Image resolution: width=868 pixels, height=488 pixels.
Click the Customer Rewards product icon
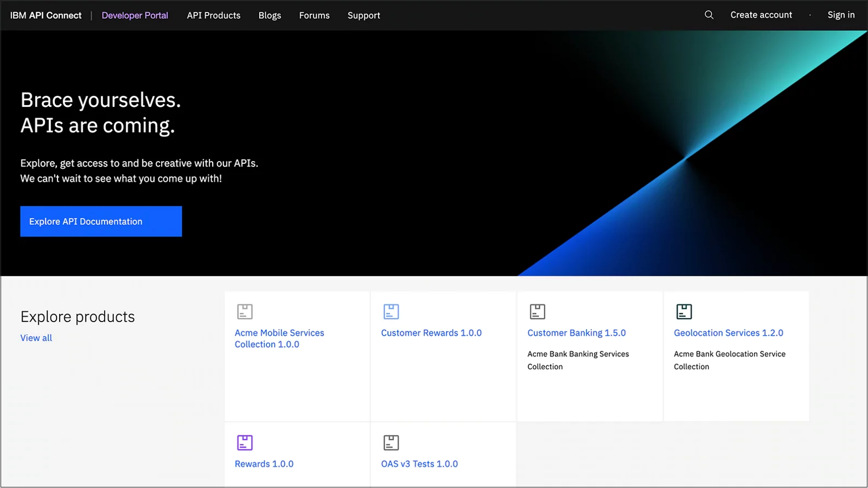point(391,312)
